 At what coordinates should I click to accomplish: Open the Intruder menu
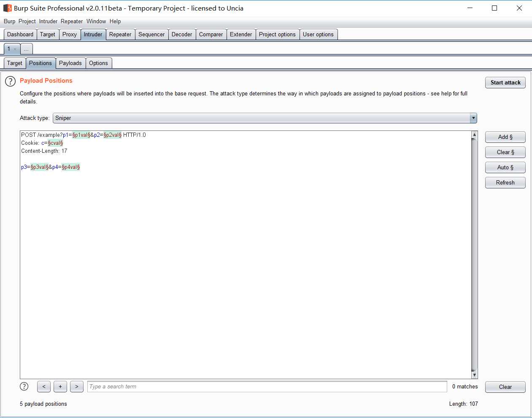pos(48,22)
